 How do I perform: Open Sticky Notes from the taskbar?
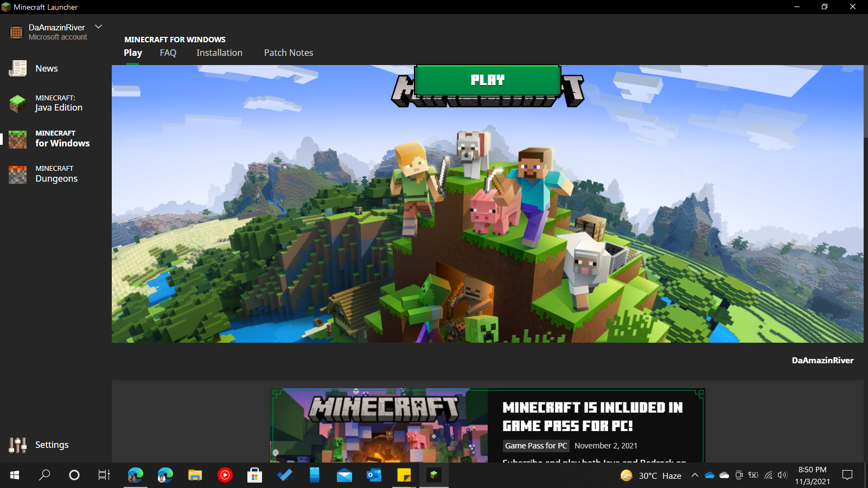pos(404,475)
